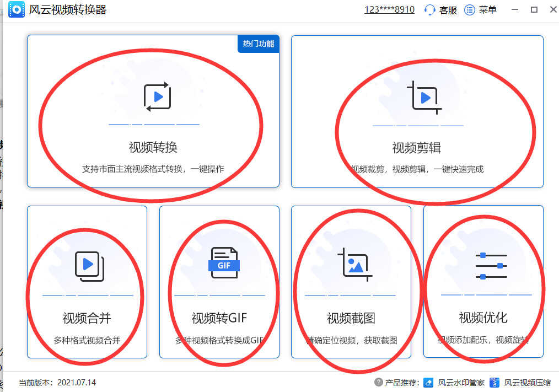559x392 pixels.
Task: Open the 视频截图 screenshot icon
Action: tap(354, 264)
